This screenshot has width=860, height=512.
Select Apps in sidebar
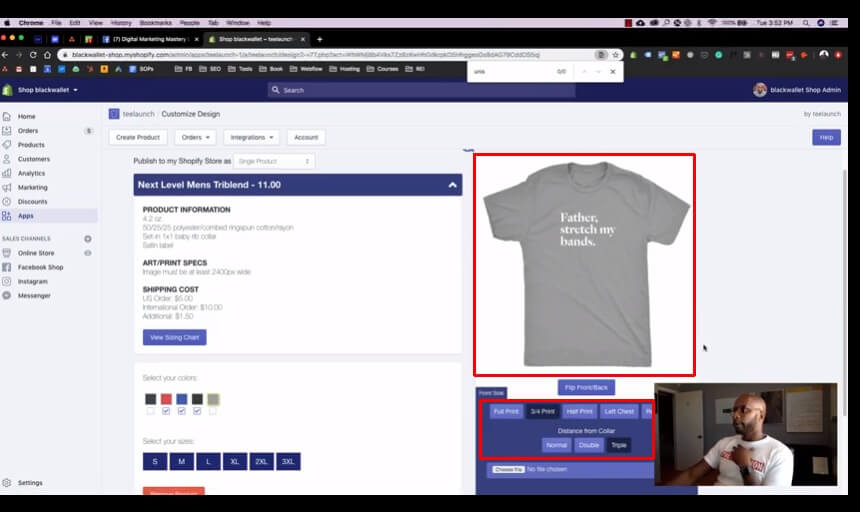point(25,216)
